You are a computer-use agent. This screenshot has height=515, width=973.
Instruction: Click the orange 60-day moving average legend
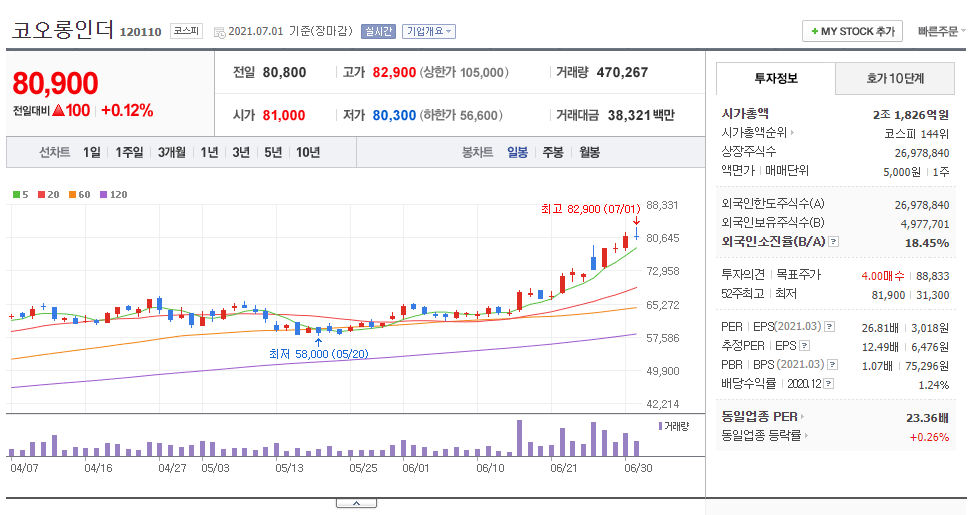click(x=79, y=194)
